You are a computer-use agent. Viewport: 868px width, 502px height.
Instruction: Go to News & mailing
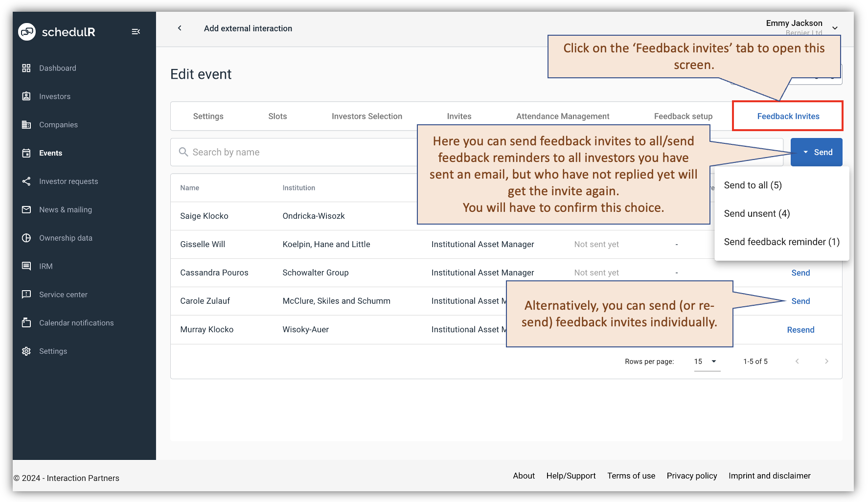65,209
